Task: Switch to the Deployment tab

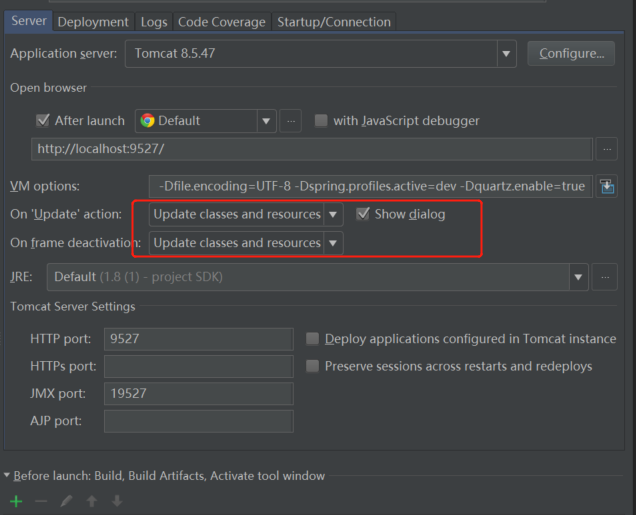Action: pyautogui.click(x=93, y=22)
